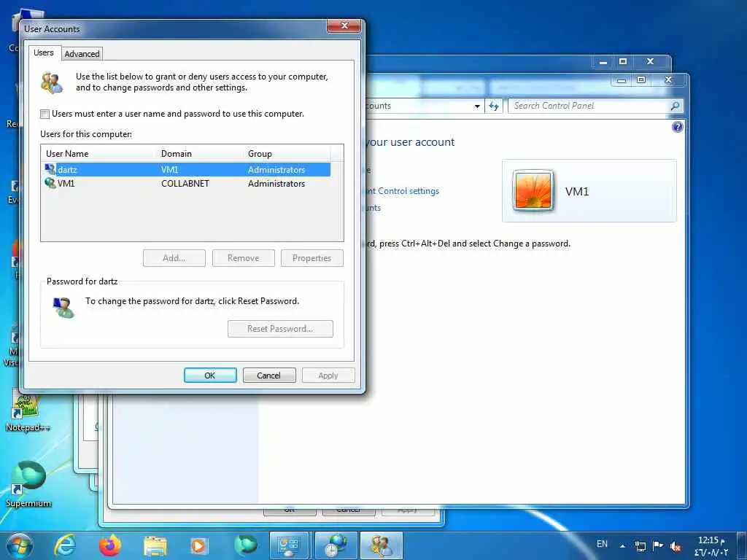
Task: Open Supermium browser from the taskbar
Action: (x=246, y=545)
